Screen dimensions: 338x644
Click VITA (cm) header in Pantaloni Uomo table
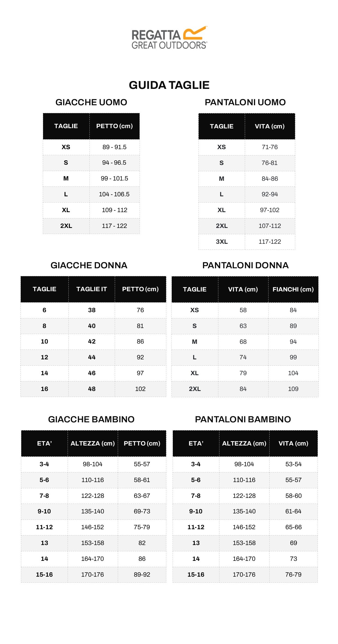coord(270,126)
